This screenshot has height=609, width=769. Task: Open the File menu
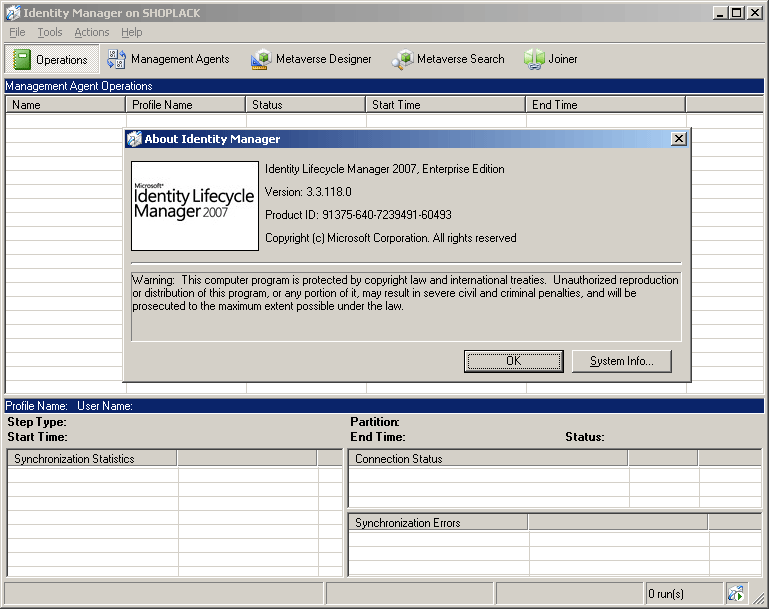point(17,32)
